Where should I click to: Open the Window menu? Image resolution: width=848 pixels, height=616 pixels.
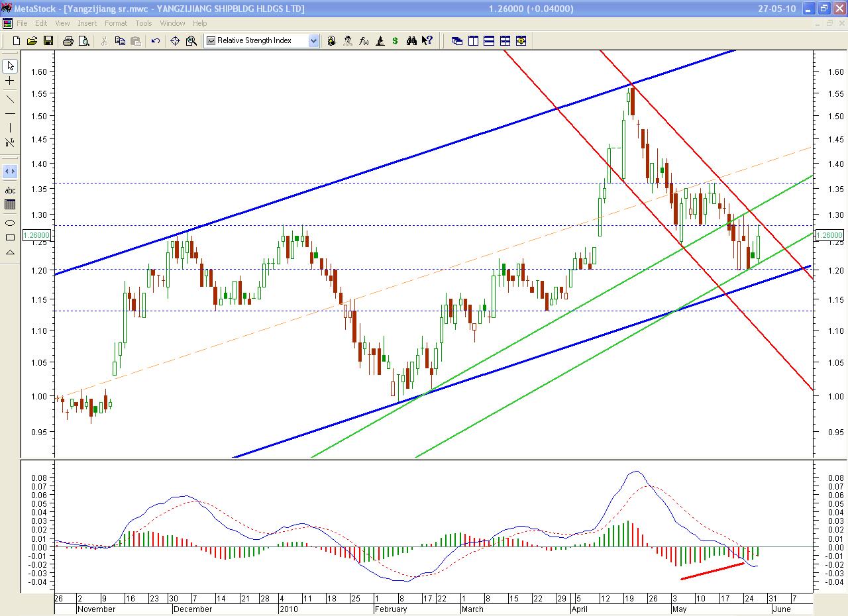coord(173,23)
